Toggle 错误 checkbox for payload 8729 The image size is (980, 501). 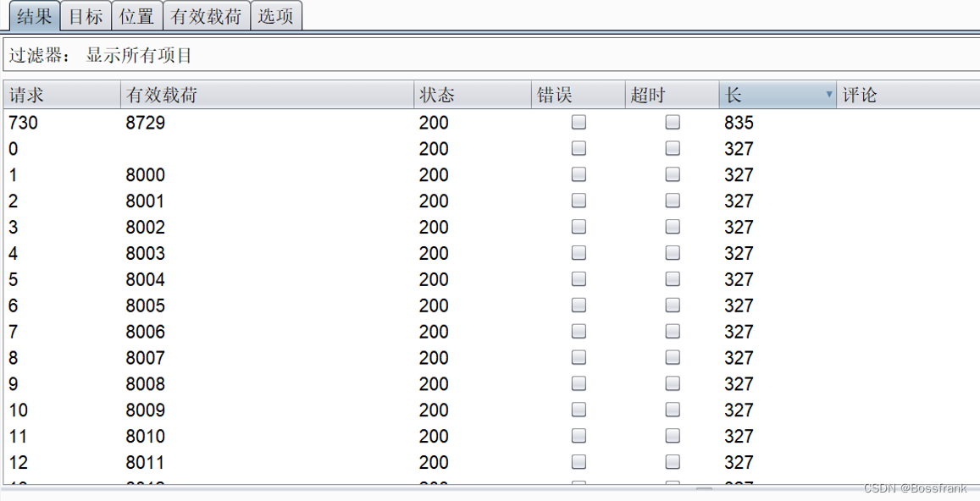[579, 123]
